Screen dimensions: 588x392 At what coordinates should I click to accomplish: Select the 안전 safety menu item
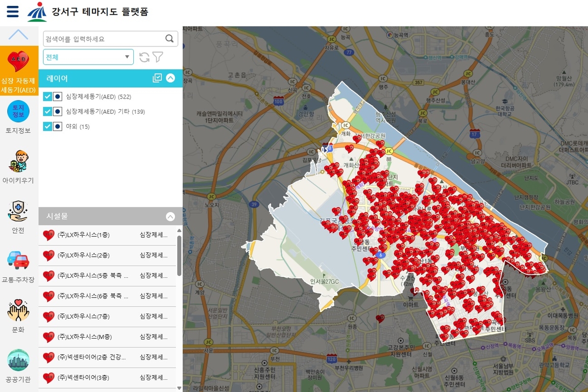(18, 217)
